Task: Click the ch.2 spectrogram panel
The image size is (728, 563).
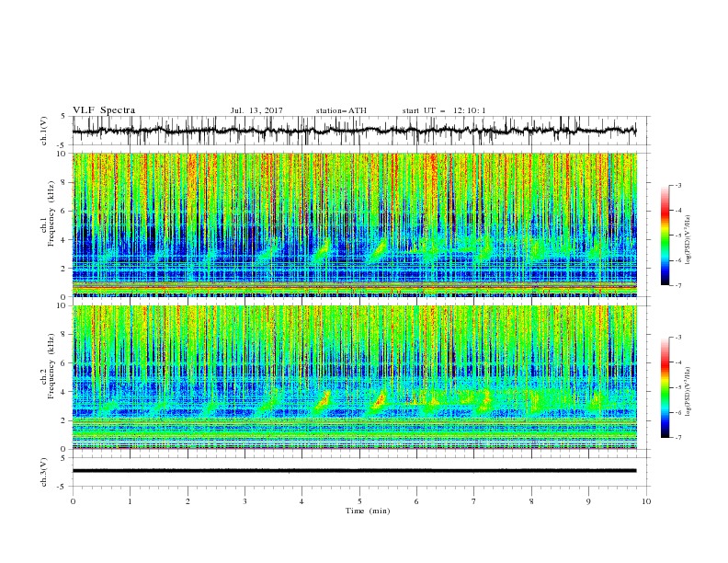Action: (x=354, y=377)
